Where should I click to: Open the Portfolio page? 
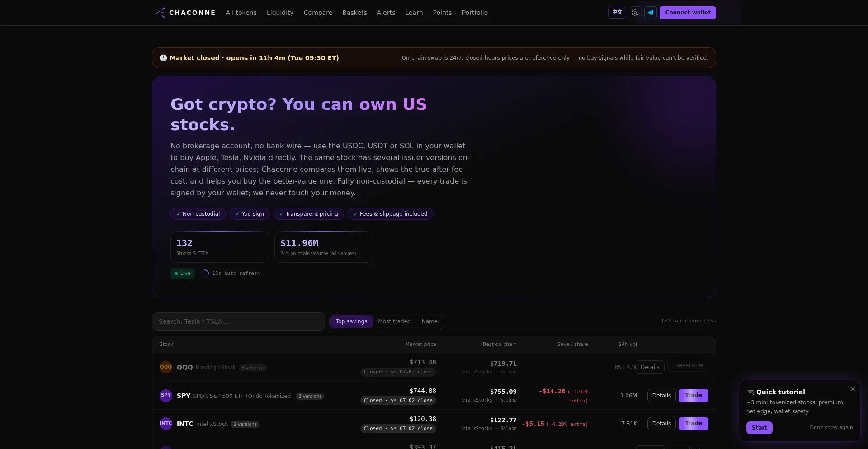click(x=475, y=13)
